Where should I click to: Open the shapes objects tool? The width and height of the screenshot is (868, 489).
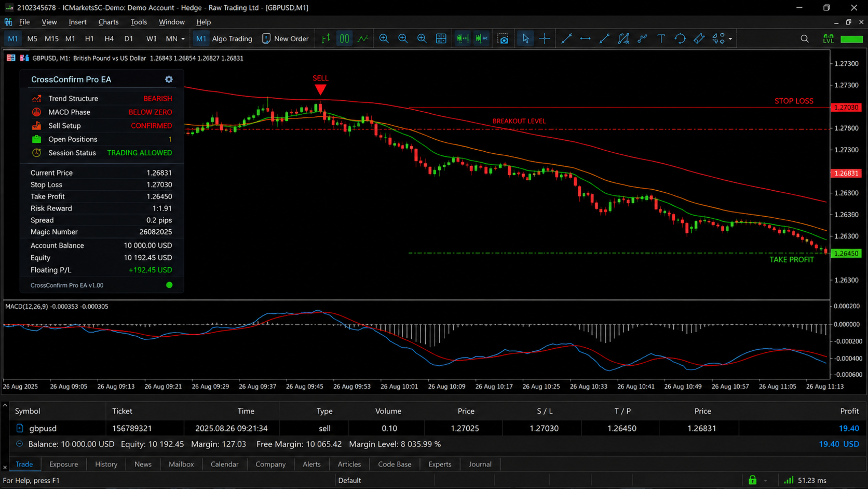(x=718, y=38)
